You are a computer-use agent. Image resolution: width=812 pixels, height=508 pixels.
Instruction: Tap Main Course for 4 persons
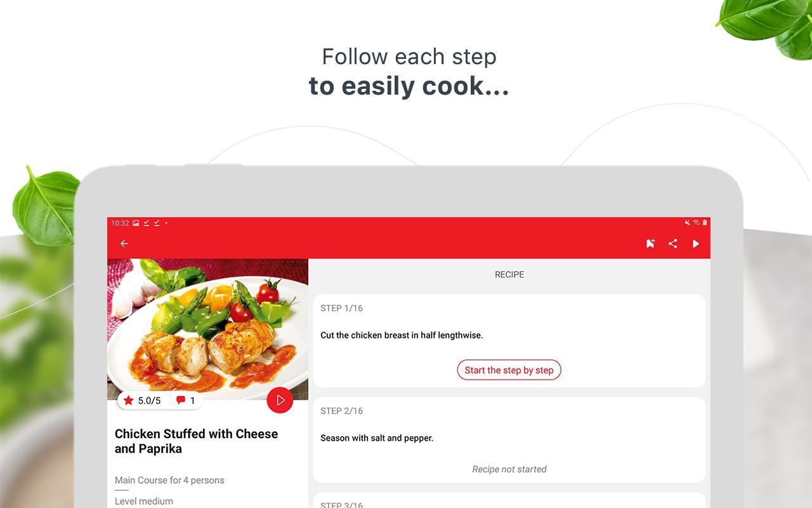point(169,480)
